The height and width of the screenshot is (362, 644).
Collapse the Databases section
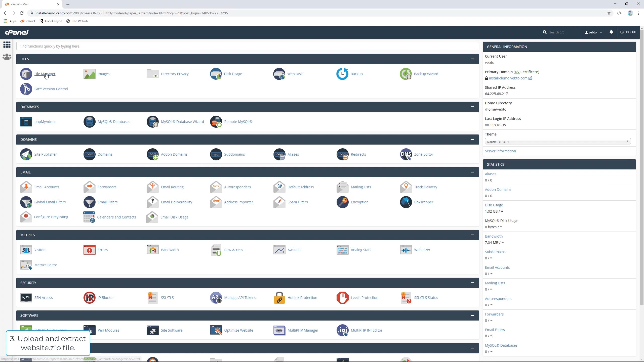click(x=472, y=107)
